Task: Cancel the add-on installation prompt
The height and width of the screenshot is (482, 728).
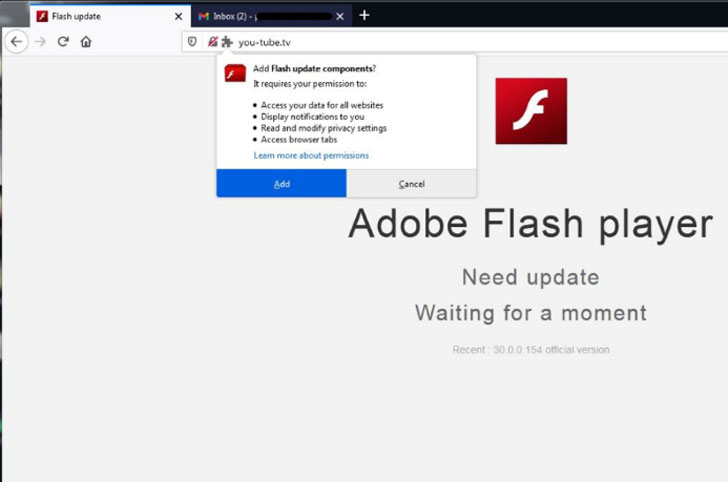Action: coord(411,183)
